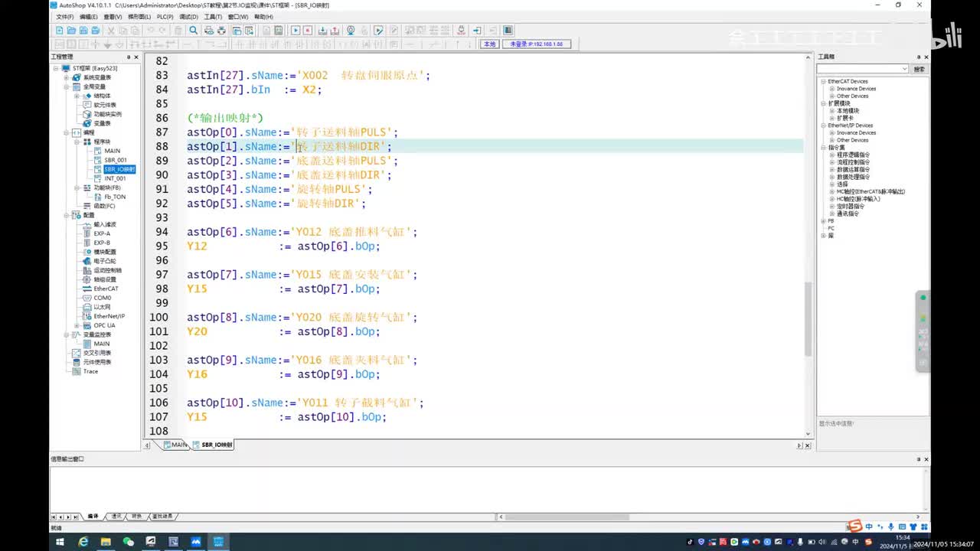Click 'Y012 底盖推料气缸' text on line 94
Viewport: 980px width, 551px height.
352,232
